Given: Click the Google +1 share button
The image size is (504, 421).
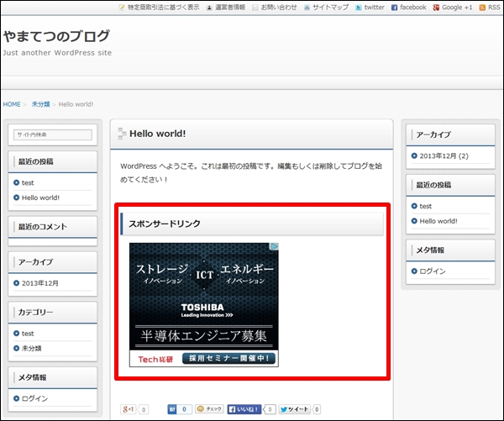Looking at the screenshot, I should 129,409.
